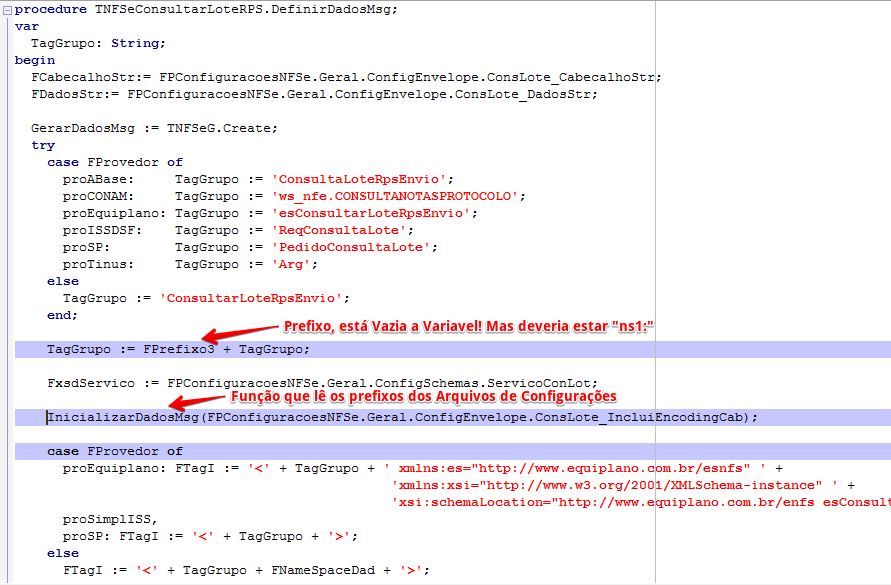Click the 'ws_nfe.CONSULTANOTASPROTOCOLO' string literal
The height and width of the screenshot is (585, 891).
point(395,196)
